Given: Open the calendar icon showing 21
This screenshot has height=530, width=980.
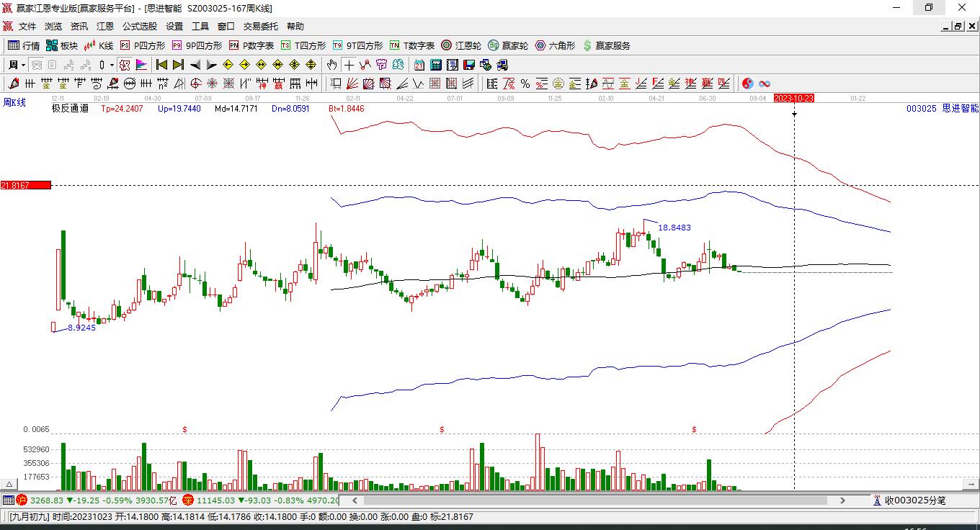Looking at the screenshot, I should point(419,65).
